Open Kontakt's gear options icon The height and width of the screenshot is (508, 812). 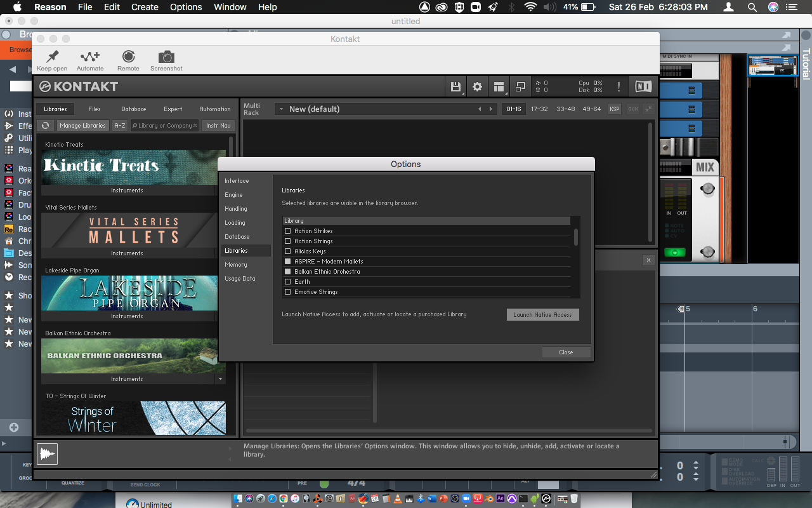(x=477, y=87)
